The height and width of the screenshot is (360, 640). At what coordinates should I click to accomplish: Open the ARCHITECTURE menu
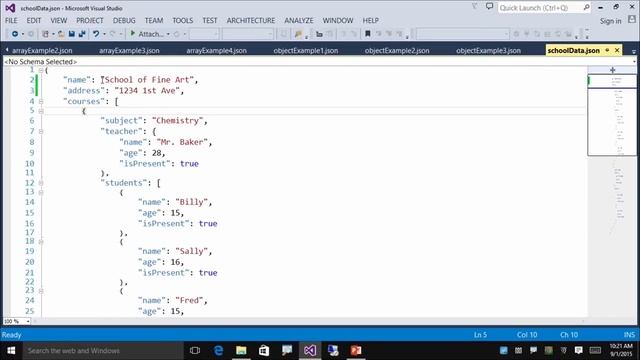tap(251, 20)
